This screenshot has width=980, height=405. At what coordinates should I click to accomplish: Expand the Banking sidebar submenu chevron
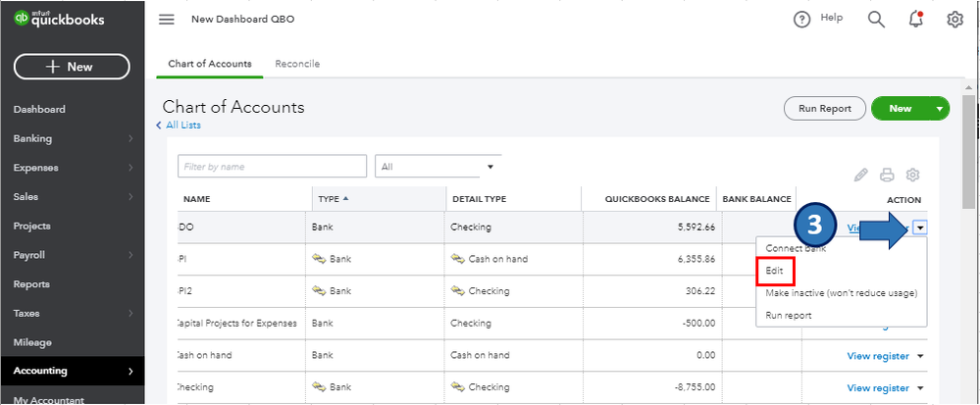(130, 139)
